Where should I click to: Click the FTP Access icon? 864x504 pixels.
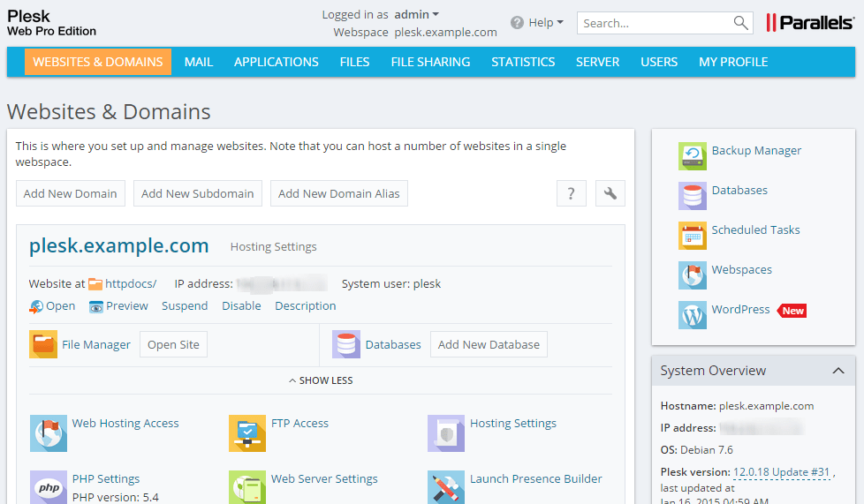247,433
